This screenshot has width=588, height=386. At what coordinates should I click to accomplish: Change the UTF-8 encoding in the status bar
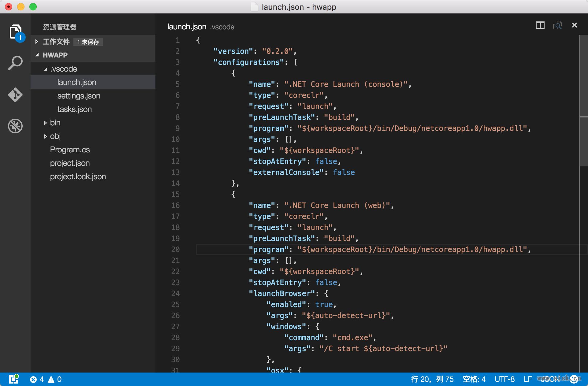tap(504, 379)
